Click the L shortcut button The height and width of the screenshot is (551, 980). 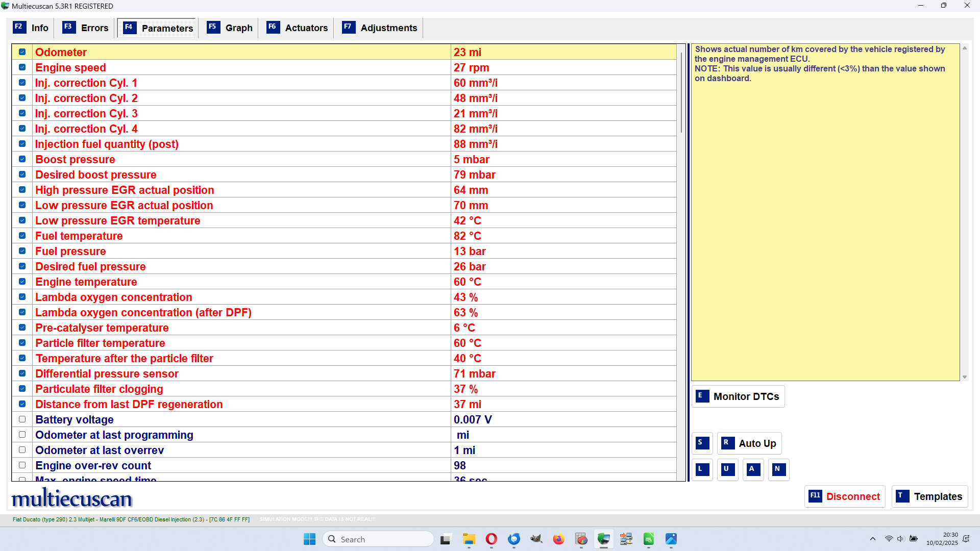[x=702, y=469]
